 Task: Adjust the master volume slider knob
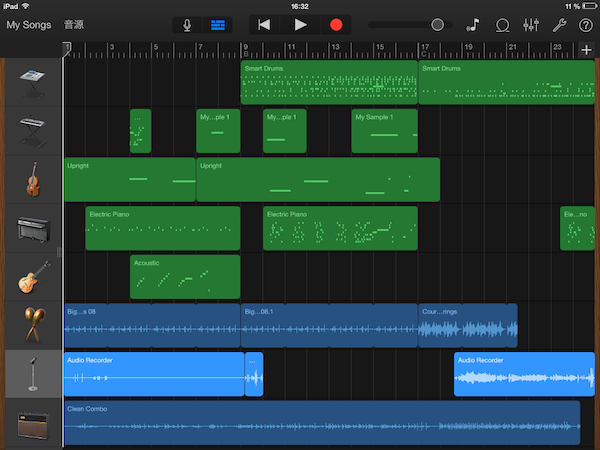(x=437, y=25)
